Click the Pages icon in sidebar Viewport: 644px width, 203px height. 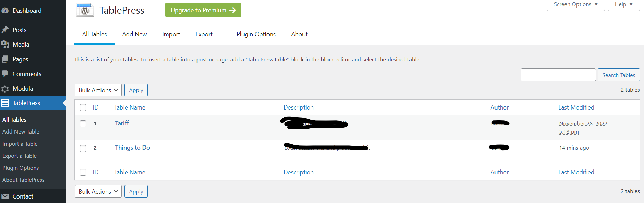[x=5, y=59]
